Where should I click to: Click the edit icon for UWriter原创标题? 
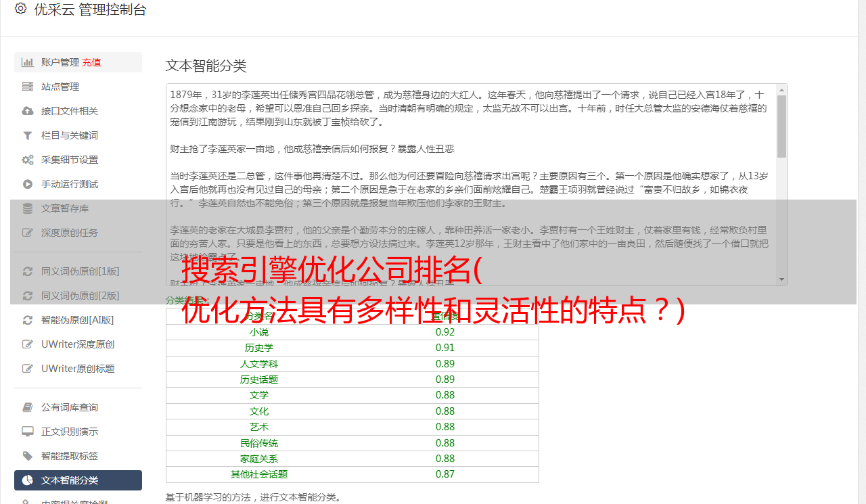point(28,369)
